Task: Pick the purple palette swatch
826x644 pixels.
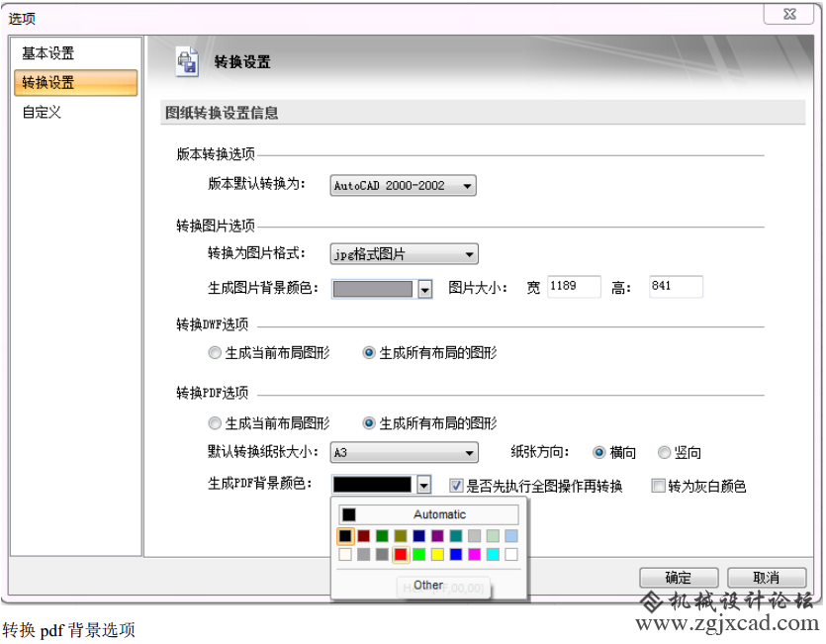Action: pyautogui.click(x=437, y=536)
